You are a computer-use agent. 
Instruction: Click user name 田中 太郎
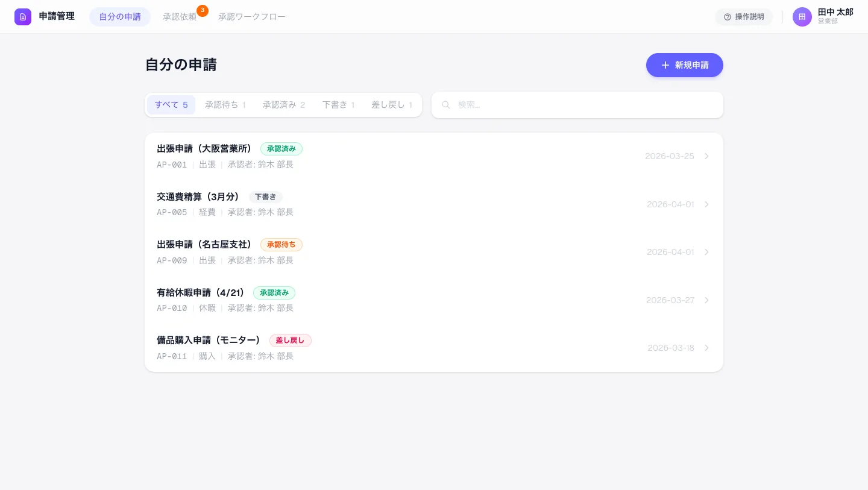[x=835, y=12]
